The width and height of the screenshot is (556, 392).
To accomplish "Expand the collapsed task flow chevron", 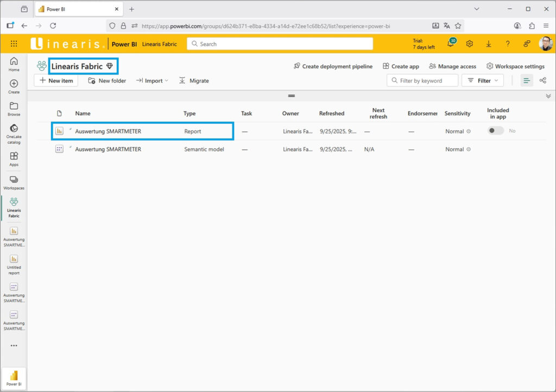I will click(548, 96).
